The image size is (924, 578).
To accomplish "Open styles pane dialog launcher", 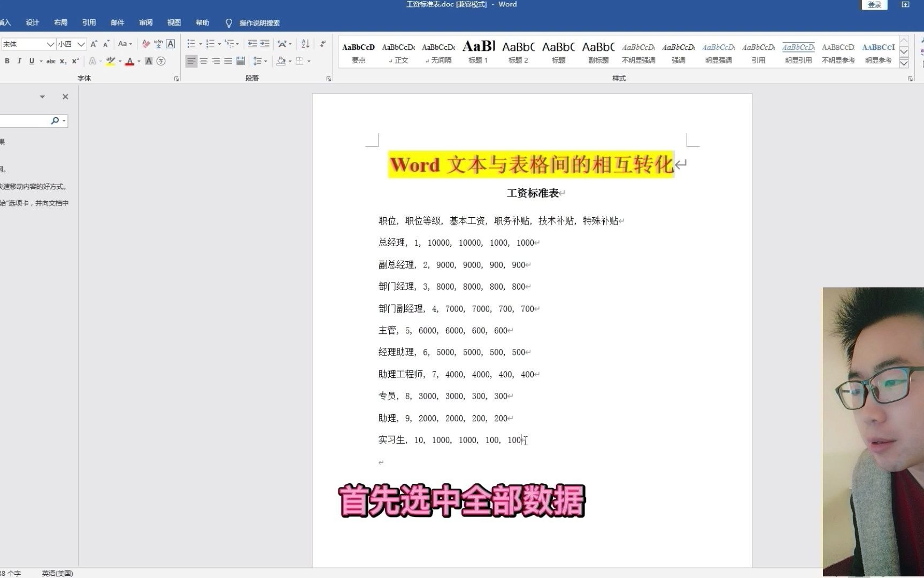I will coord(910,79).
